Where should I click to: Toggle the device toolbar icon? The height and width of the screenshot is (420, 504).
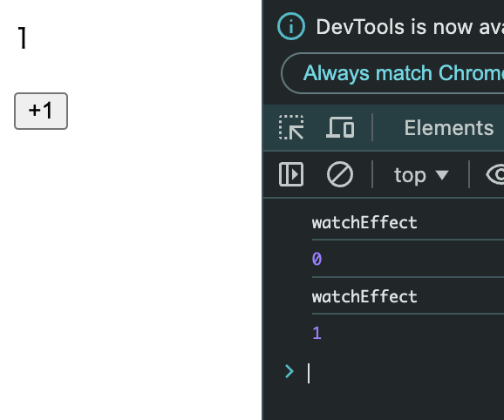coord(340,128)
